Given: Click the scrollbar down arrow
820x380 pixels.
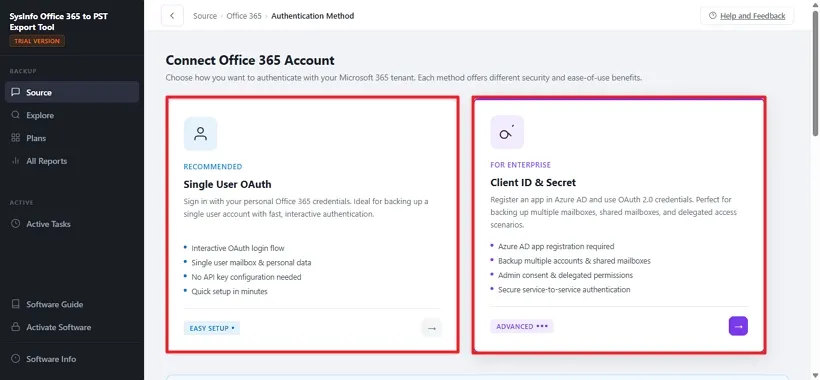Looking at the screenshot, I should (x=815, y=375).
